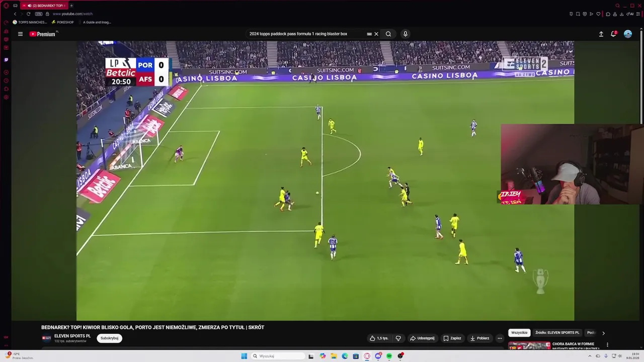The height and width of the screenshot is (362, 644).
Task: Open a new browser tab
Action: 71,6
